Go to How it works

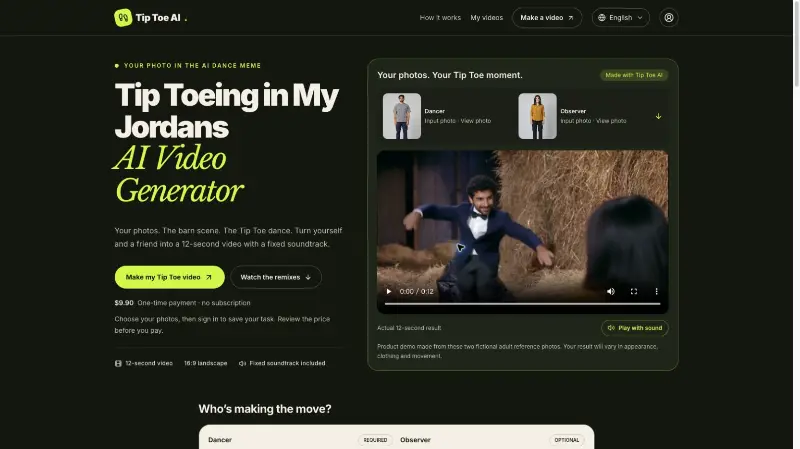click(x=440, y=17)
